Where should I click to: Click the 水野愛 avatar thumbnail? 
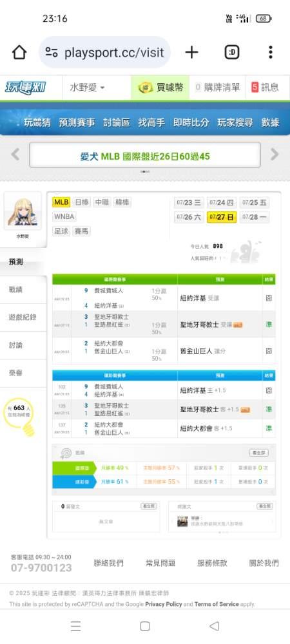pos(23,213)
